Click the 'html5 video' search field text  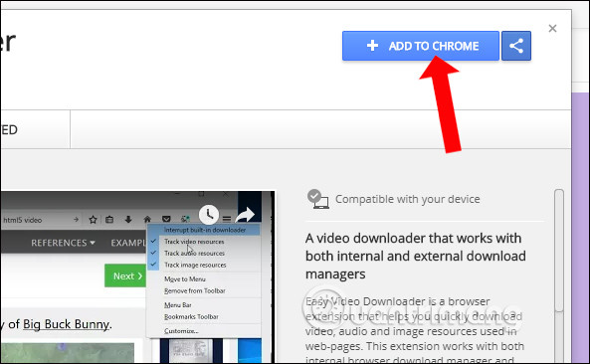(x=23, y=220)
